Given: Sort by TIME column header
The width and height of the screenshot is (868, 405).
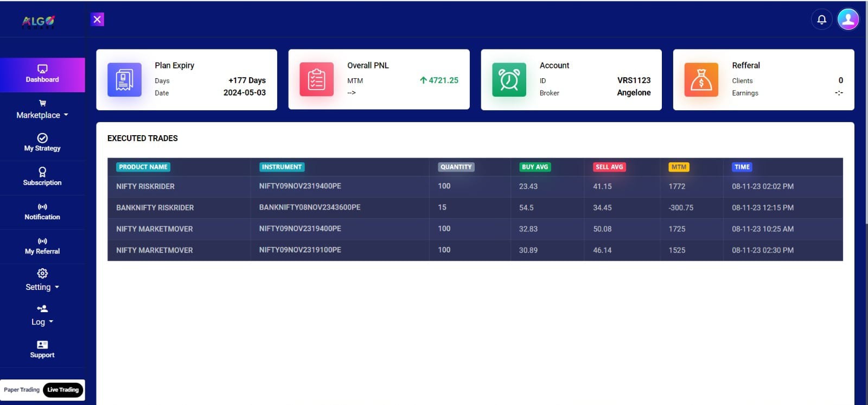Looking at the screenshot, I should 742,167.
